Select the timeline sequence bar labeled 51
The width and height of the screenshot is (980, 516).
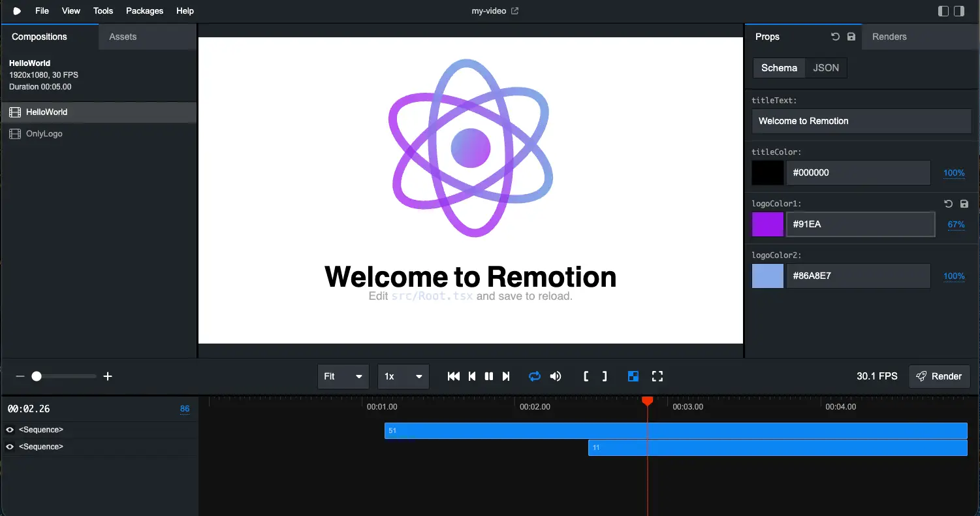676,430
